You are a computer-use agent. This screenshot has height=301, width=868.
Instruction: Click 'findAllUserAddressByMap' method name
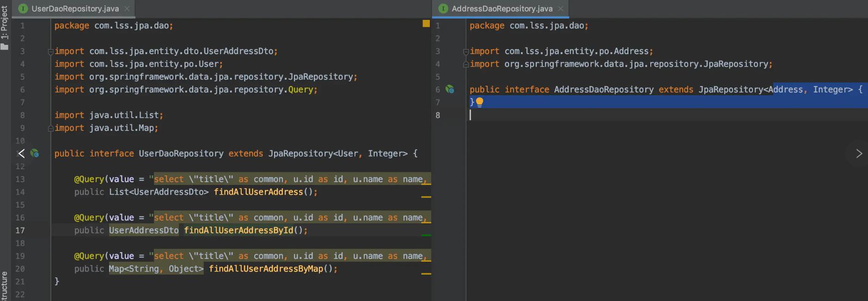[266, 269]
